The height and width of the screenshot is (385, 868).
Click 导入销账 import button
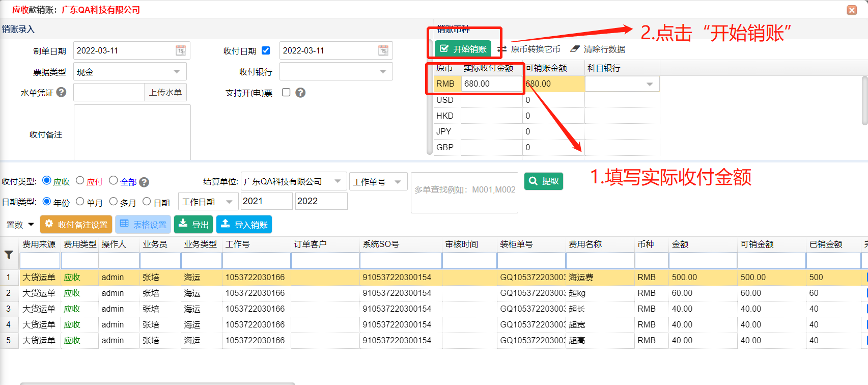pos(244,225)
